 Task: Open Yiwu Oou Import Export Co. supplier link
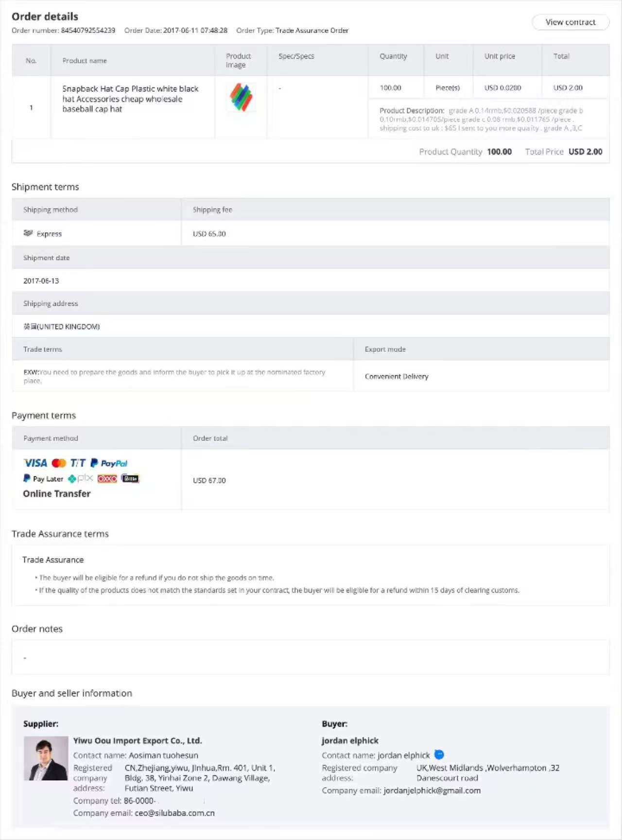(x=138, y=741)
